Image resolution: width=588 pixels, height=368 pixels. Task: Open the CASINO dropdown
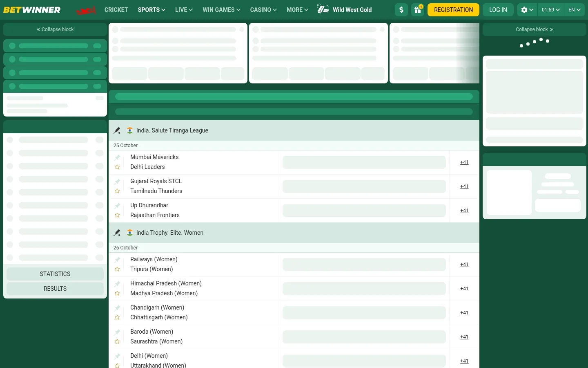263,10
